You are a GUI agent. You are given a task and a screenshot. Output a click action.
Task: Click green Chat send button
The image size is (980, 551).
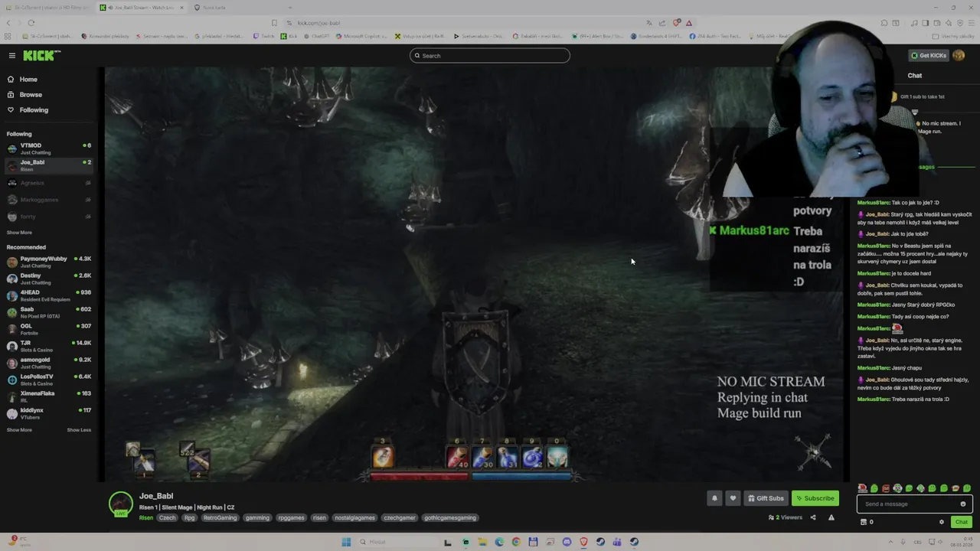tap(962, 522)
